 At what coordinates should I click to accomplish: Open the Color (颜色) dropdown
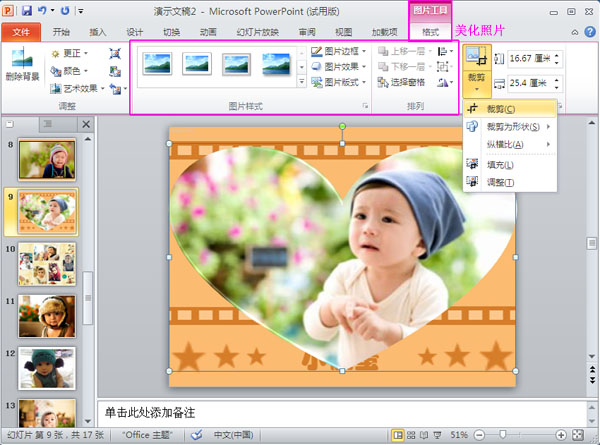(70, 71)
